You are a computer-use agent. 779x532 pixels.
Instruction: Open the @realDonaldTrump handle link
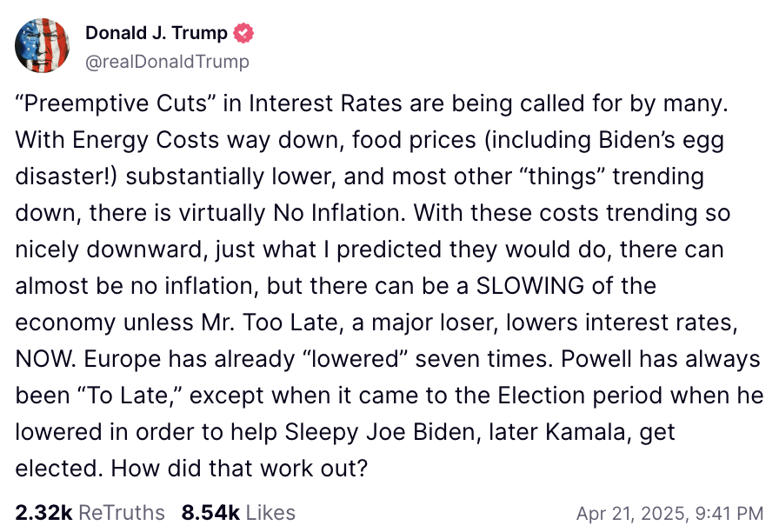(x=168, y=62)
